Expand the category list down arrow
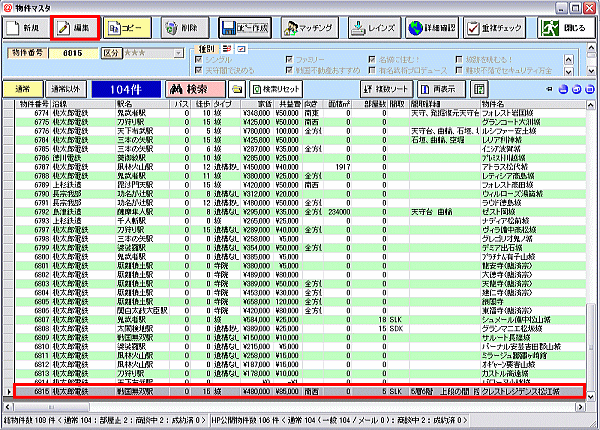The height and width of the screenshot is (430, 600). click(569, 71)
